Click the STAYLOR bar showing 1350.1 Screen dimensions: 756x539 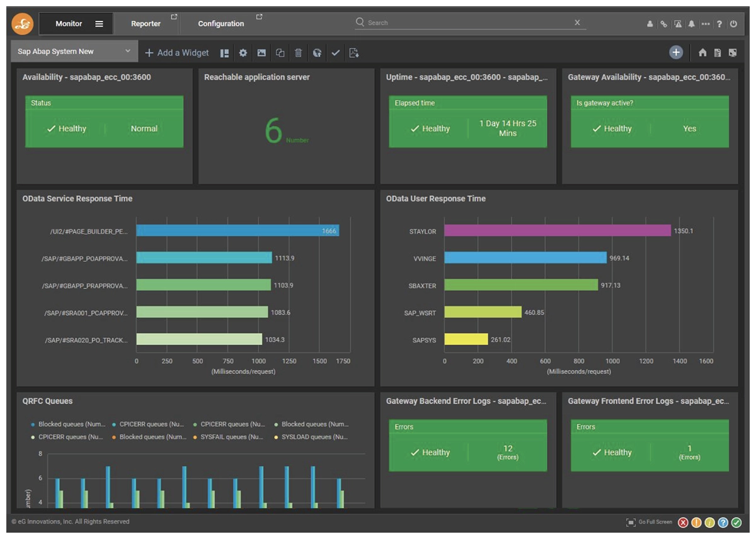(558, 231)
